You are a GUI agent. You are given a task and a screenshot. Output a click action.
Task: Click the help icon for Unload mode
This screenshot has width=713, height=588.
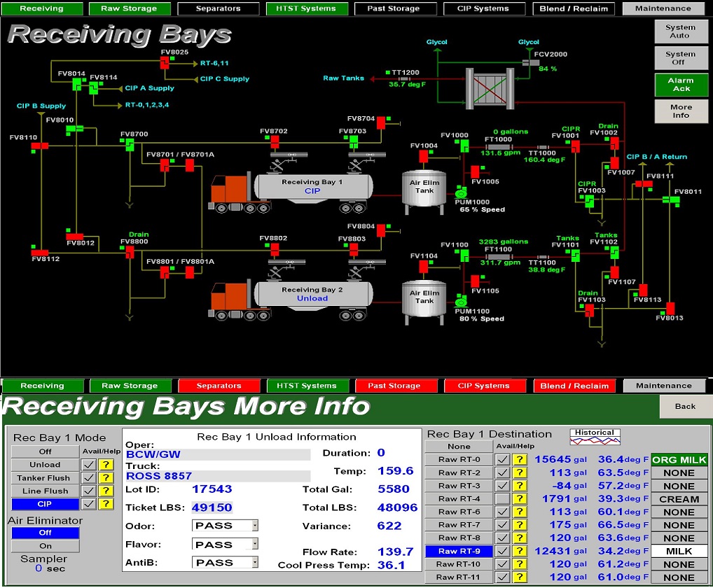106,464
